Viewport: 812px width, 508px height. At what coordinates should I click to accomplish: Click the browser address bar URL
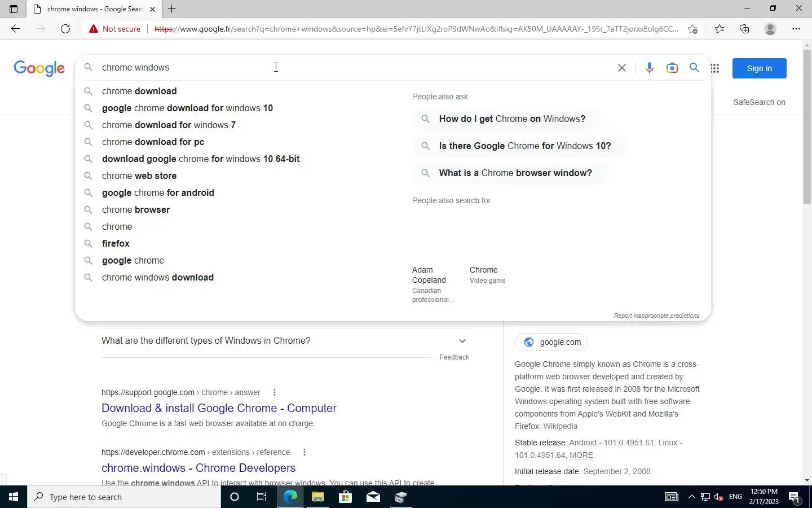416,29
